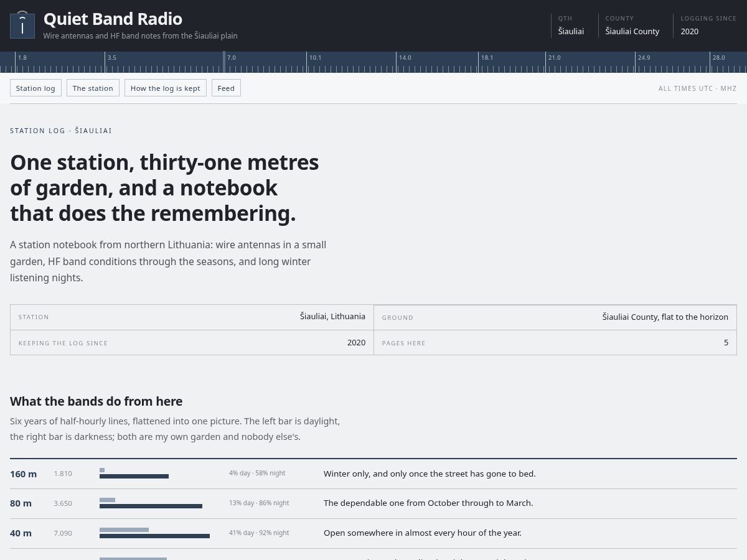Click the 7.090 frequency value
This screenshot has width=747, height=560.
(63, 533)
